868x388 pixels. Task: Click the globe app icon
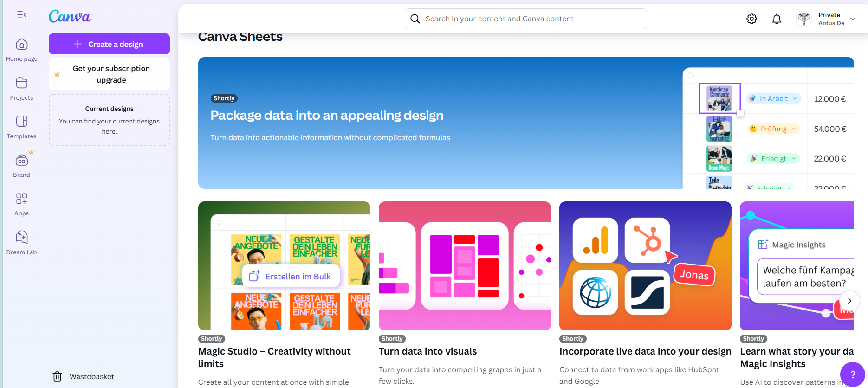596,292
